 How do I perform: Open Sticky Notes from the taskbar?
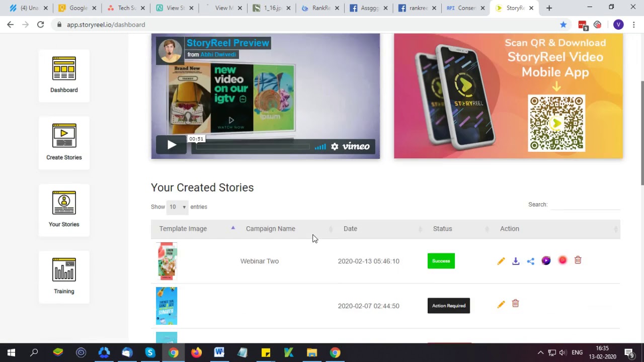click(x=266, y=352)
